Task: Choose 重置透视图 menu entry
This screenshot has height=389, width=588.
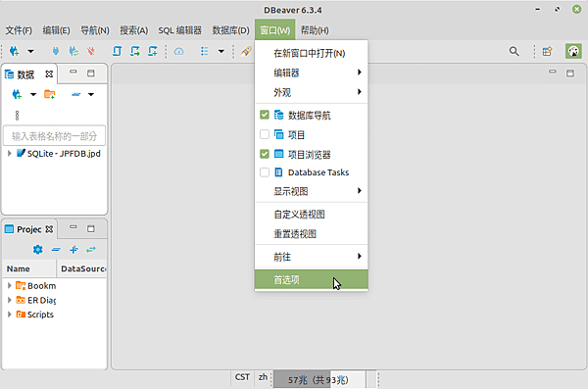Action: click(x=312, y=234)
